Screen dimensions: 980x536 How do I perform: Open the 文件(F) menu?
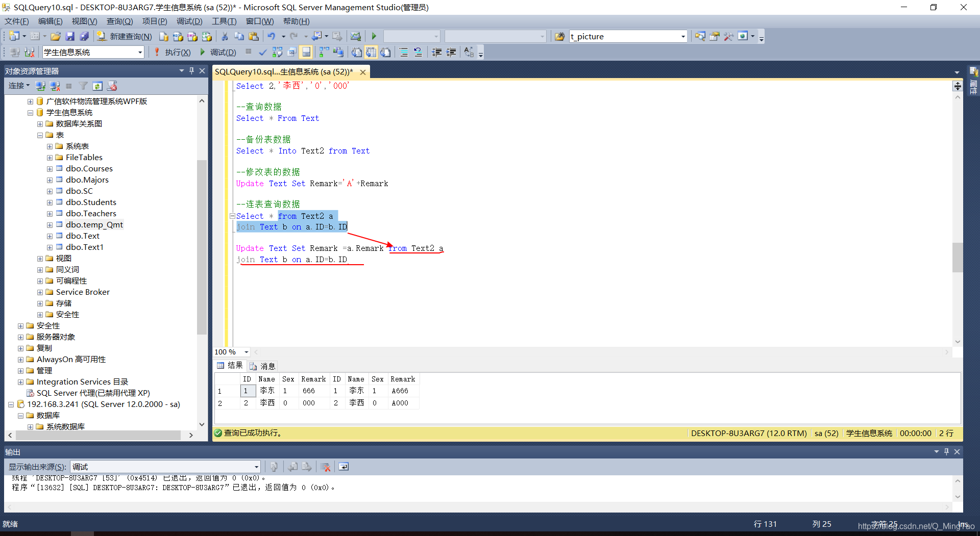[x=17, y=21]
